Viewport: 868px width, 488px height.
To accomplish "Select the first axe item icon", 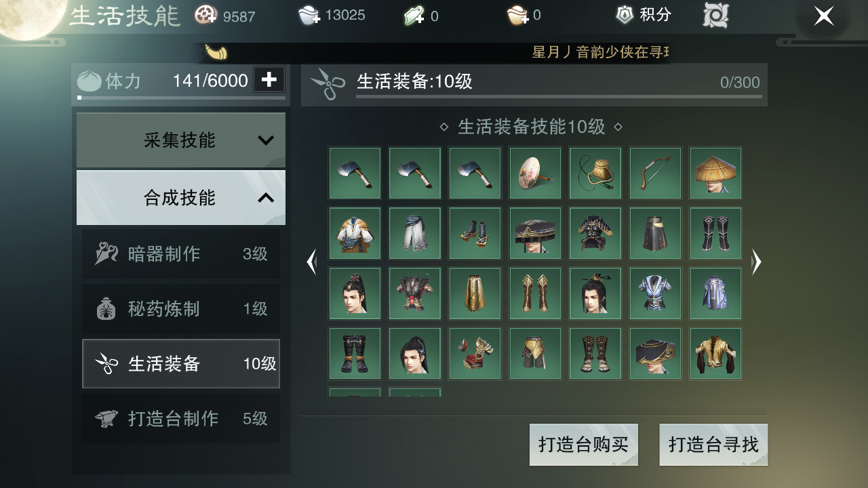I will (355, 173).
